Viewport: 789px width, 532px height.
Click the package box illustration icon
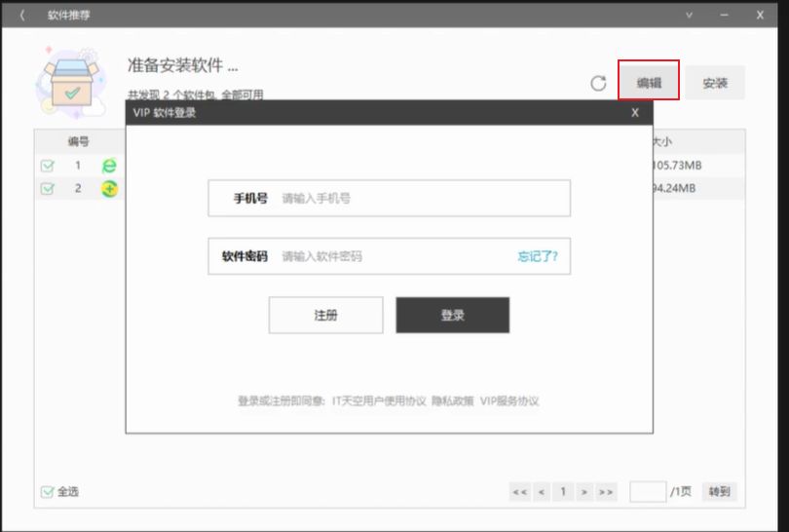(x=70, y=82)
